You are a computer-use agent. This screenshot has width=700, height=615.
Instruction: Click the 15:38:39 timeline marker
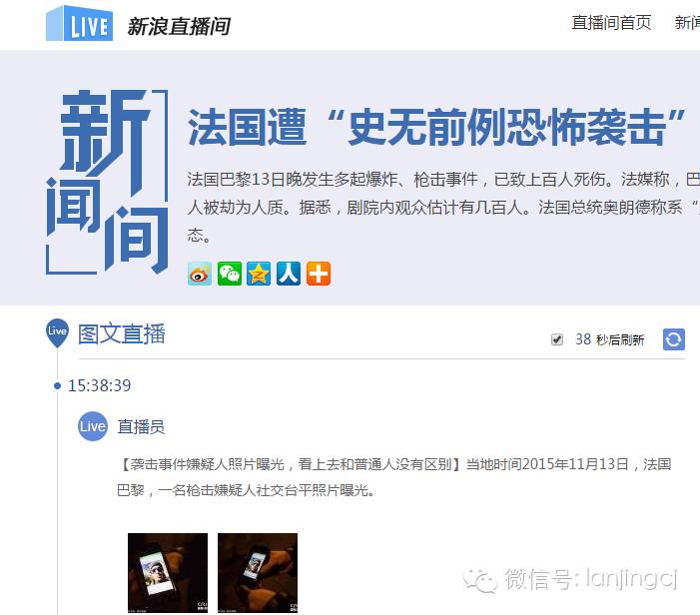(x=99, y=385)
